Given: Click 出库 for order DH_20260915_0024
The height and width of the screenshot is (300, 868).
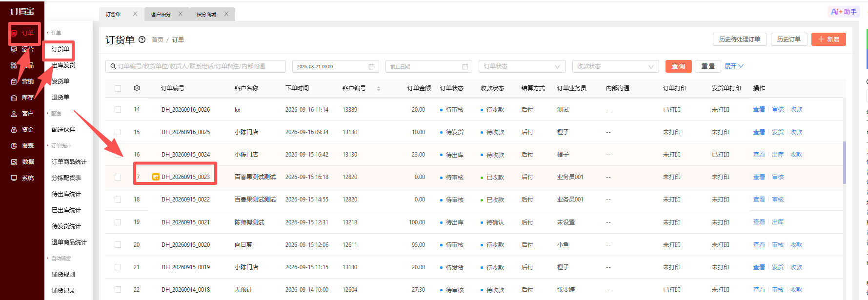Looking at the screenshot, I should pyautogui.click(x=778, y=155).
